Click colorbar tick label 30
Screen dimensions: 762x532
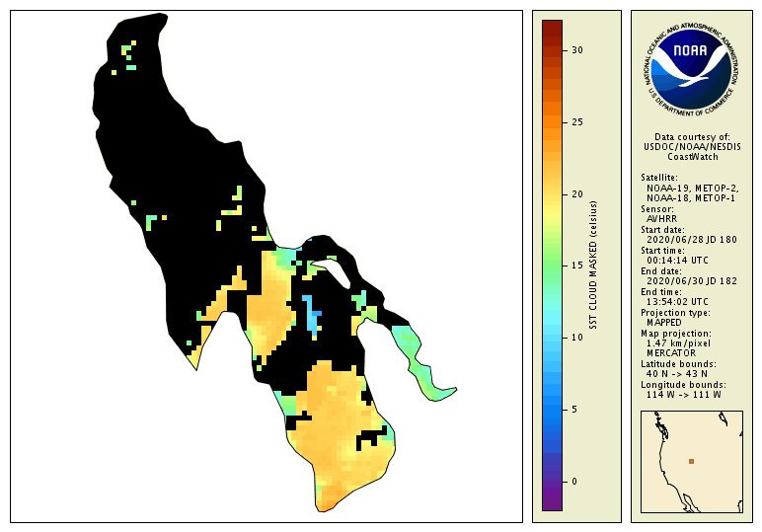(576, 50)
